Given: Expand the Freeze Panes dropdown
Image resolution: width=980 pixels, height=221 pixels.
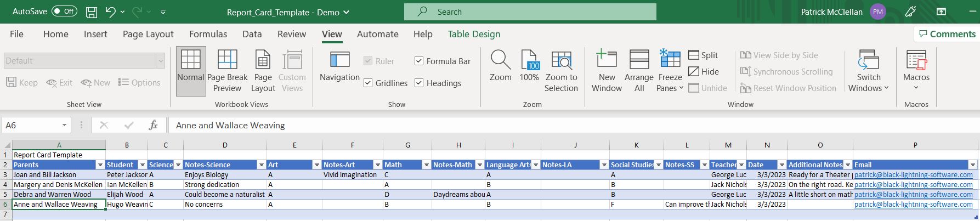Looking at the screenshot, I should (x=670, y=88).
